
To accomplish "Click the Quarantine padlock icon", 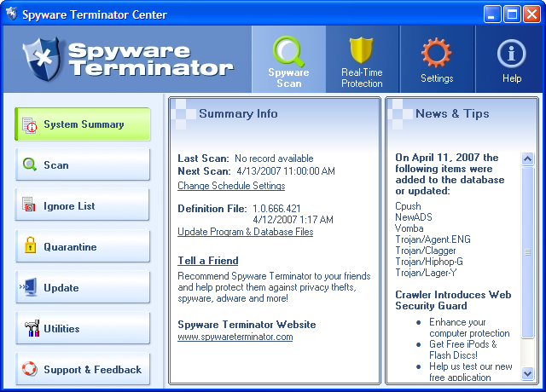I will tap(31, 245).
